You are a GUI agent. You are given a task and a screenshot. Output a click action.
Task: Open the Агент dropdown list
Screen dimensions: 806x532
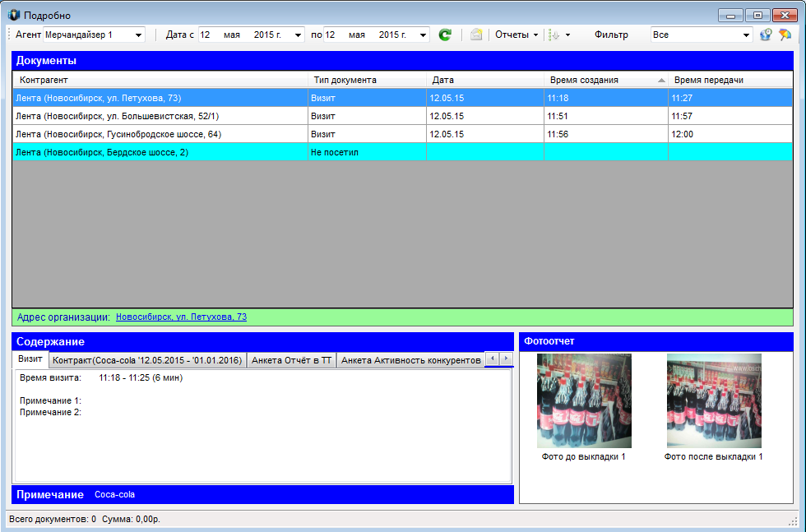point(137,35)
